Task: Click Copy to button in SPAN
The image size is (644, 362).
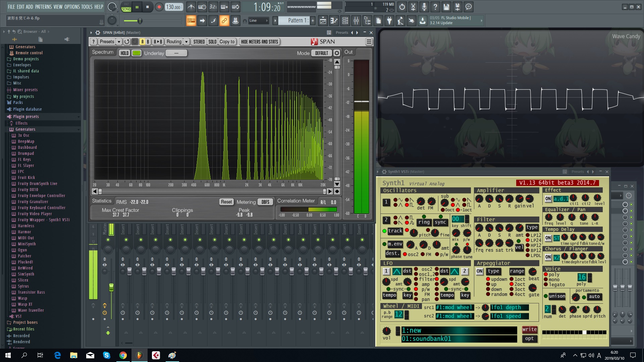Action: [x=227, y=42]
